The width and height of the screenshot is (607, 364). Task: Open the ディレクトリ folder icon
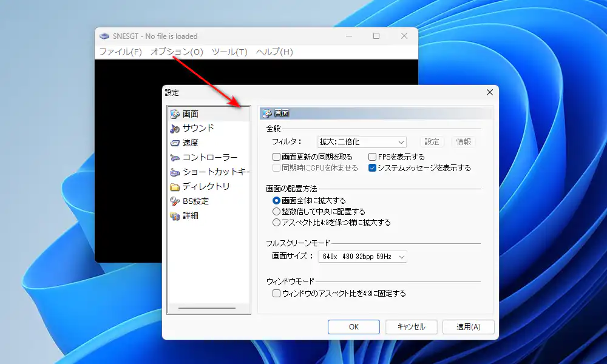pyautogui.click(x=175, y=186)
